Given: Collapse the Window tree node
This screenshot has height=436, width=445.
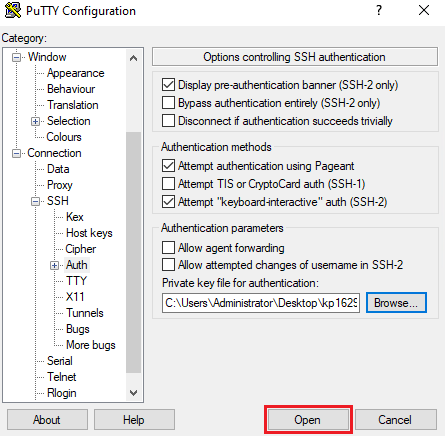Looking at the screenshot, I should click(x=16, y=57).
